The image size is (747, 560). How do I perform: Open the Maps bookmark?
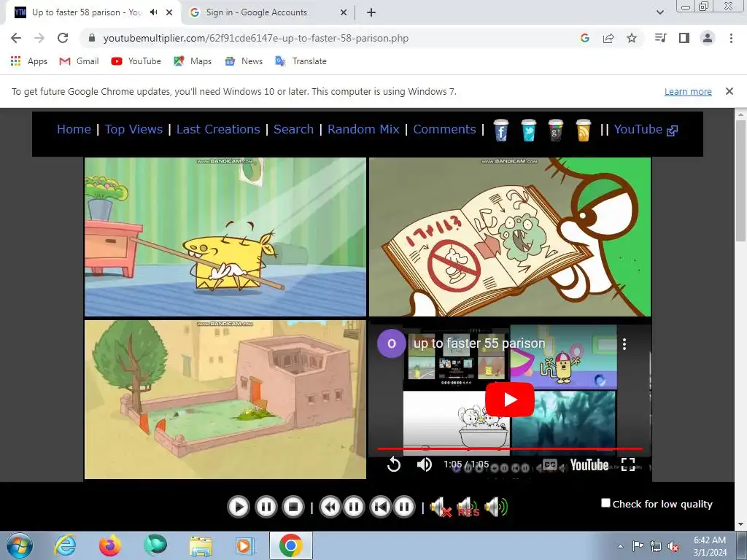click(193, 61)
